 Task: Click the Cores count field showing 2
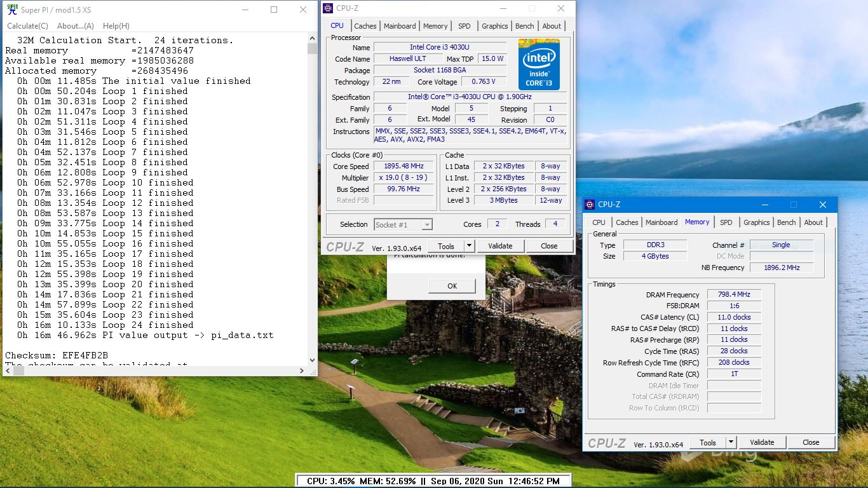[x=497, y=224]
